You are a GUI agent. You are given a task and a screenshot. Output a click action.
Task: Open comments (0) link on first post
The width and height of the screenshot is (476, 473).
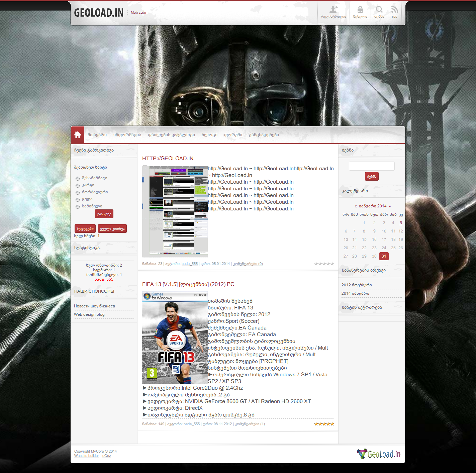tap(248, 264)
